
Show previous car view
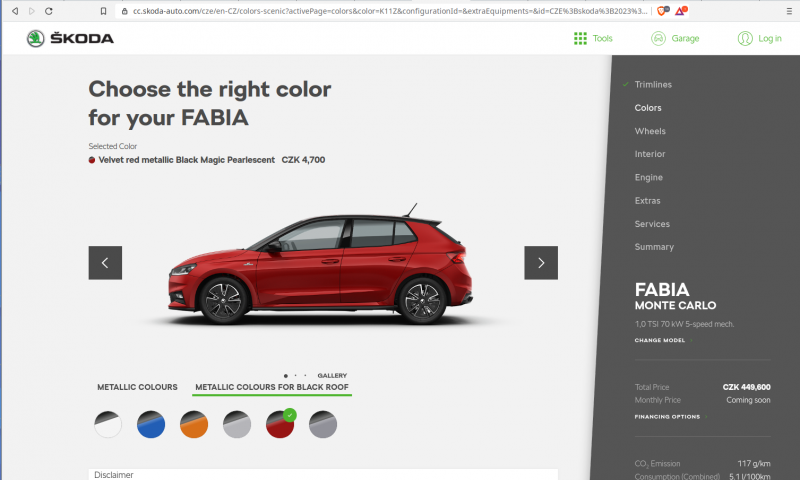tap(105, 263)
